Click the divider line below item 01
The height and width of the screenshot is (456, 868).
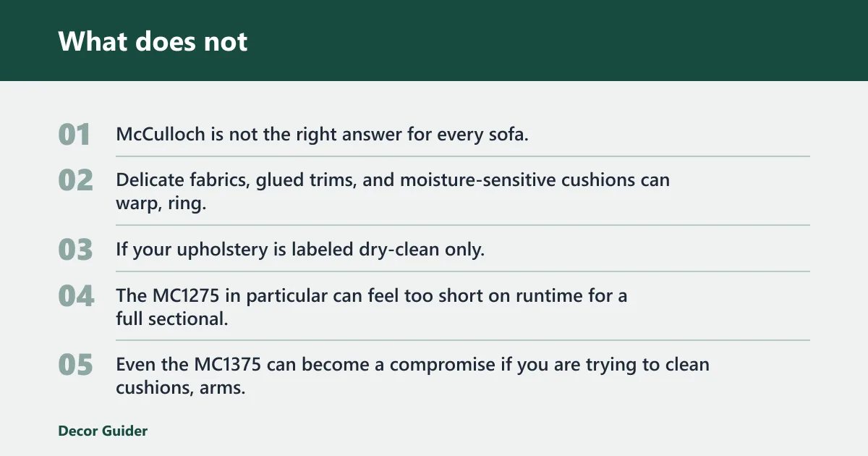[463, 156]
